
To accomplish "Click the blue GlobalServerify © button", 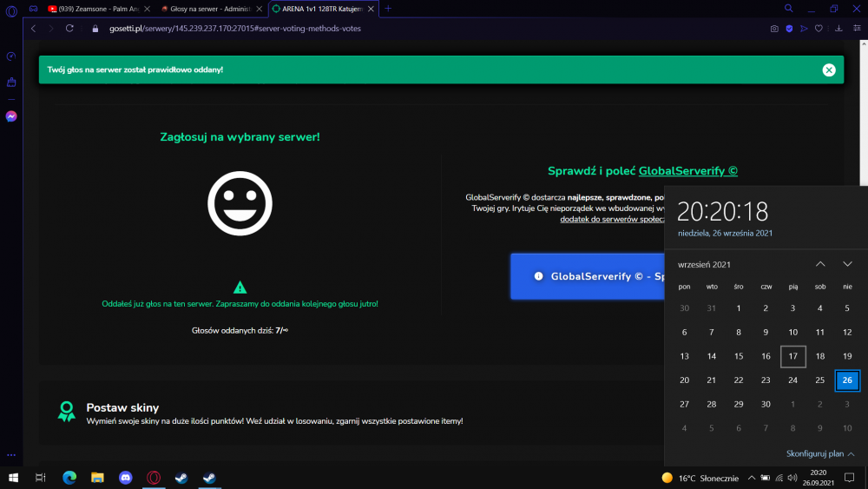I will (x=588, y=276).
